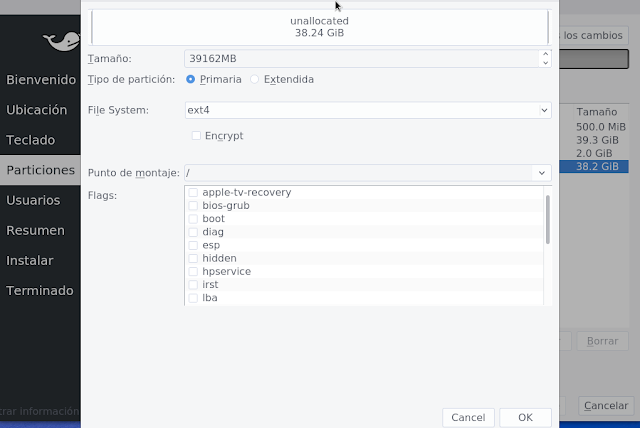Click the flags list scrollbar

pyautogui.click(x=548, y=220)
